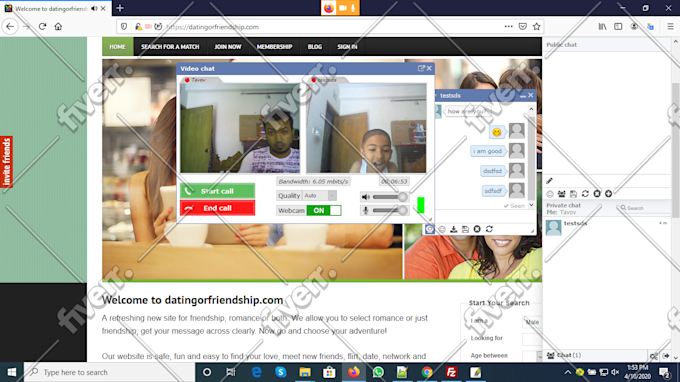Open the Age between dropdown
This screenshot has width=680, height=382.
[x=532, y=356]
